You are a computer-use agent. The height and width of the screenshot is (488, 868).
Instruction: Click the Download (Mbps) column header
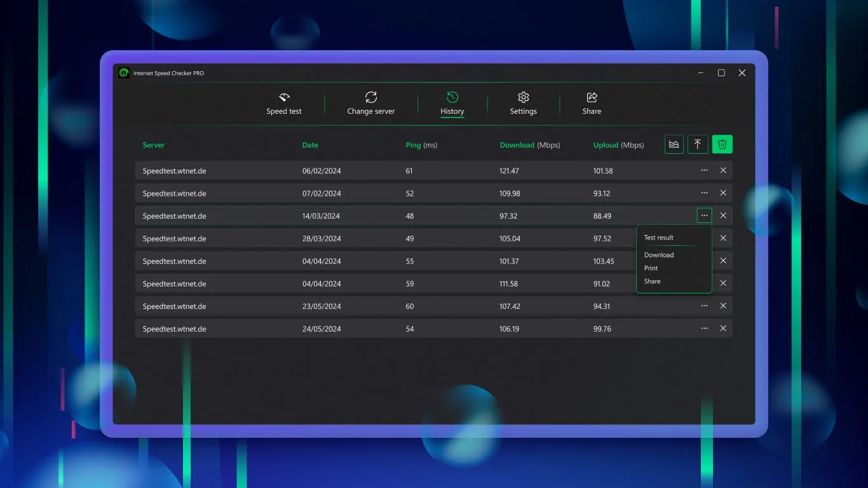pos(530,145)
